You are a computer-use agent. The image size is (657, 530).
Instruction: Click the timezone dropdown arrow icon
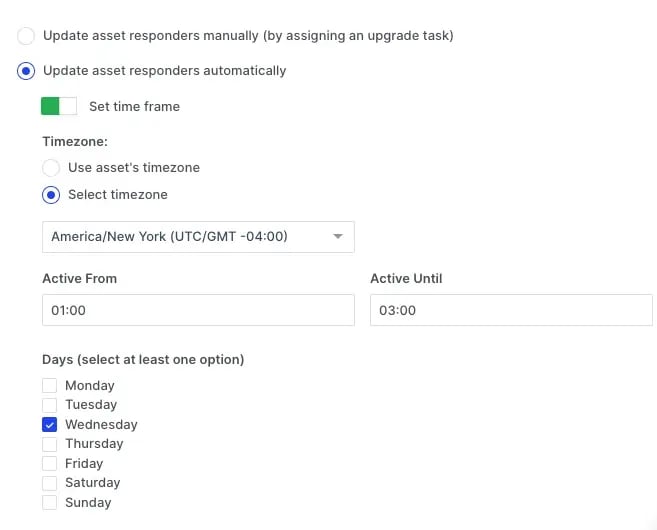[x=338, y=236]
